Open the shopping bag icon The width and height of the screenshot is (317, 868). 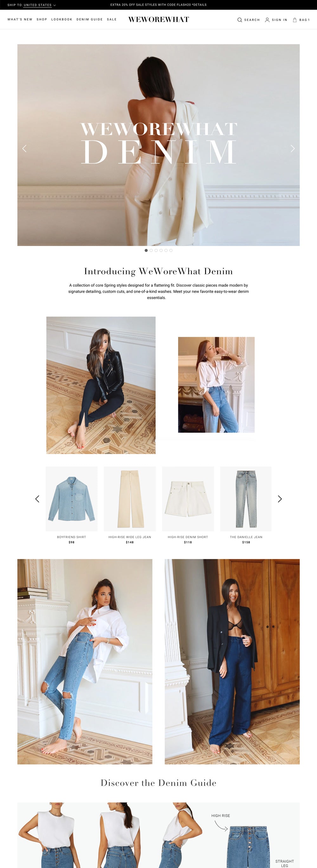pyautogui.click(x=295, y=20)
